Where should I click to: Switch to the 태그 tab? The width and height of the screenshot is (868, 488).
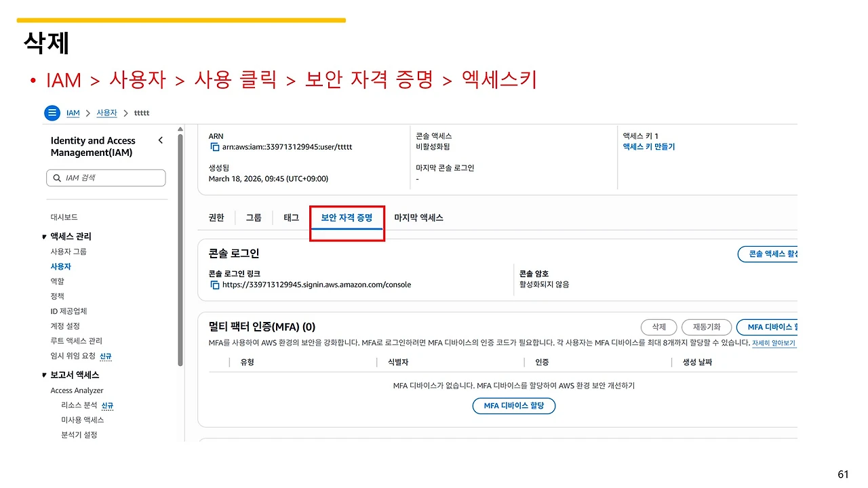pyautogui.click(x=291, y=218)
